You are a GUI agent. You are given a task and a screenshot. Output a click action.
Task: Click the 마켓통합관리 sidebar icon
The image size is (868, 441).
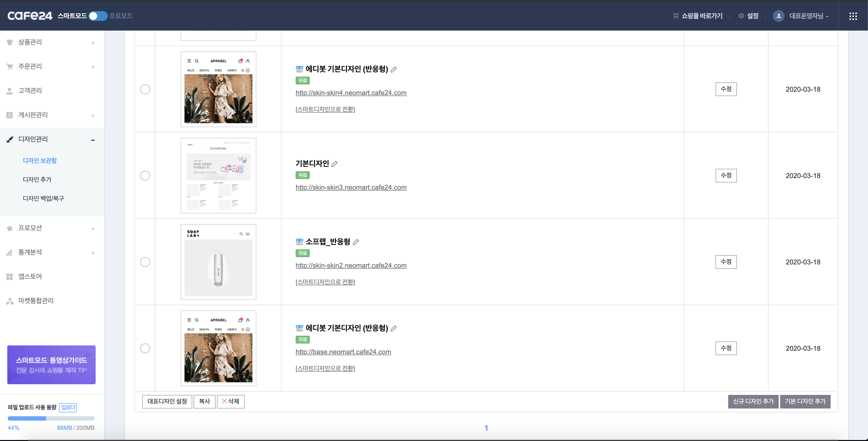[x=9, y=301]
